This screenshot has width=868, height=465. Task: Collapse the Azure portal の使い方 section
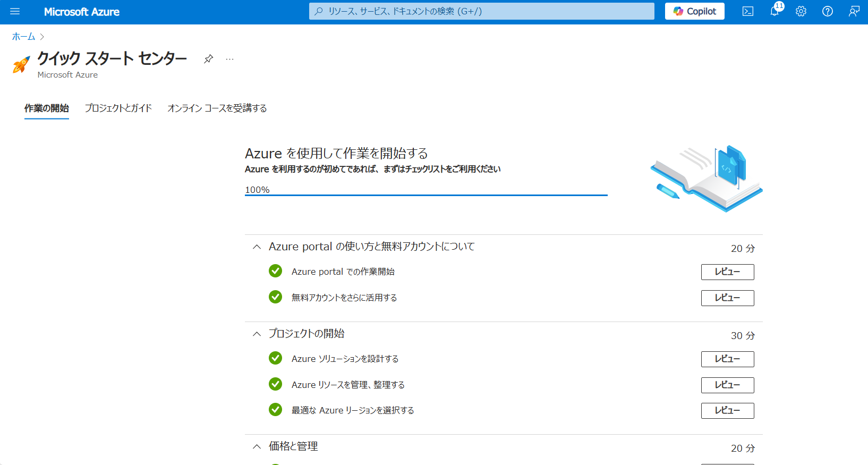[257, 247]
